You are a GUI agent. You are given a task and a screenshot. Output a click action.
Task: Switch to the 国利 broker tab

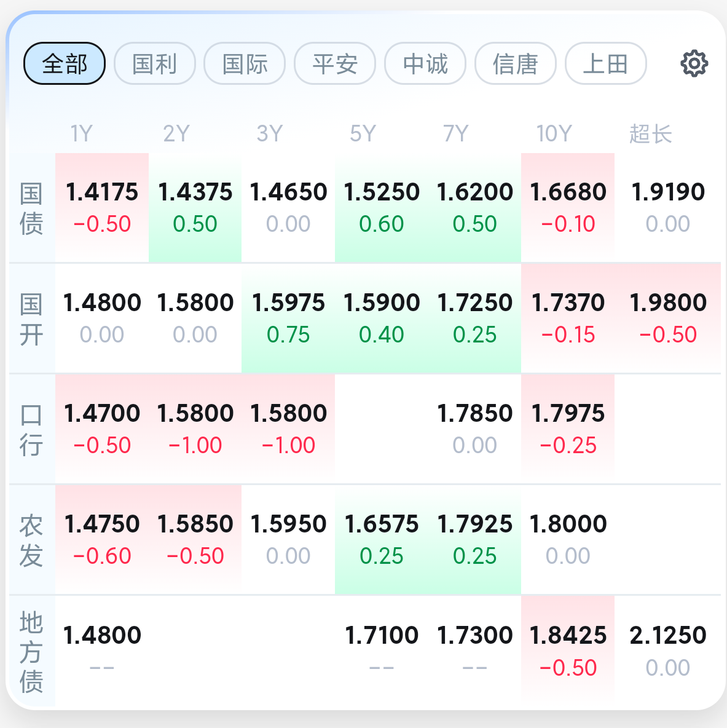[x=154, y=63]
